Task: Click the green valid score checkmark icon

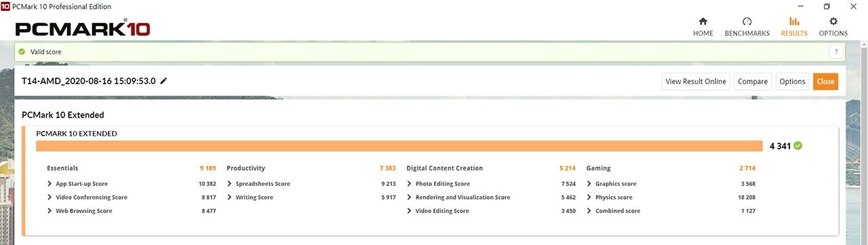Action: [x=22, y=52]
